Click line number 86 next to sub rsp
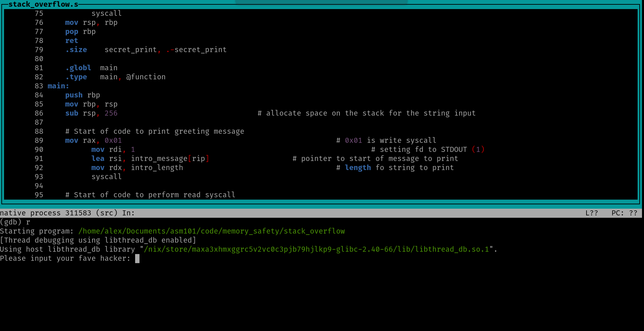Viewport: 644px width, 331px height. pyautogui.click(x=39, y=113)
